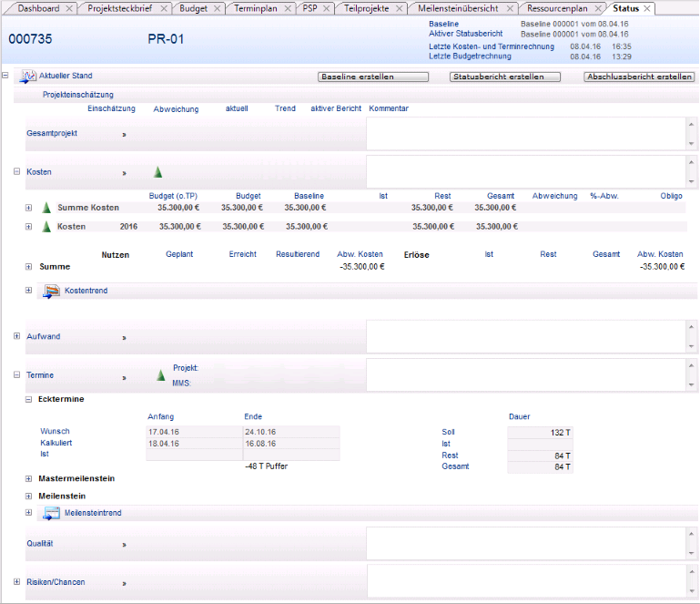
Task: Close the Terminplan tab
Action: 288,8
